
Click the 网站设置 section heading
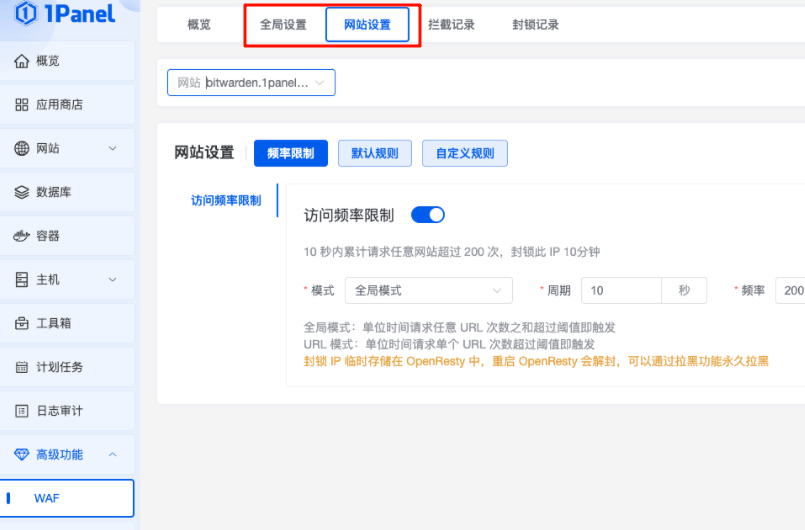tap(204, 153)
